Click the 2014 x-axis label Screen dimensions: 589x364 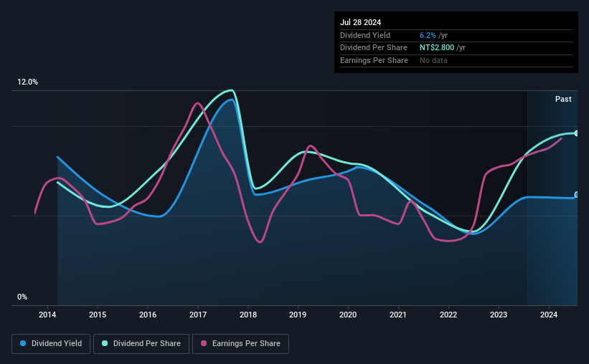(47, 315)
